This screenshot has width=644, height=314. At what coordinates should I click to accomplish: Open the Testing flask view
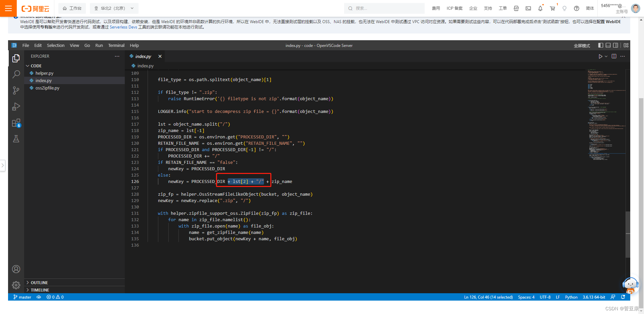(16, 139)
